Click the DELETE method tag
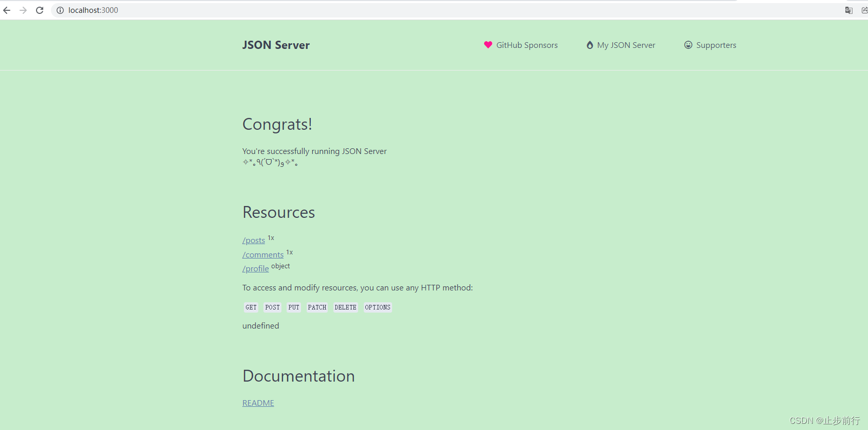Viewport: 868px width, 430px height. pyautogui.click(x=346, y=307)
